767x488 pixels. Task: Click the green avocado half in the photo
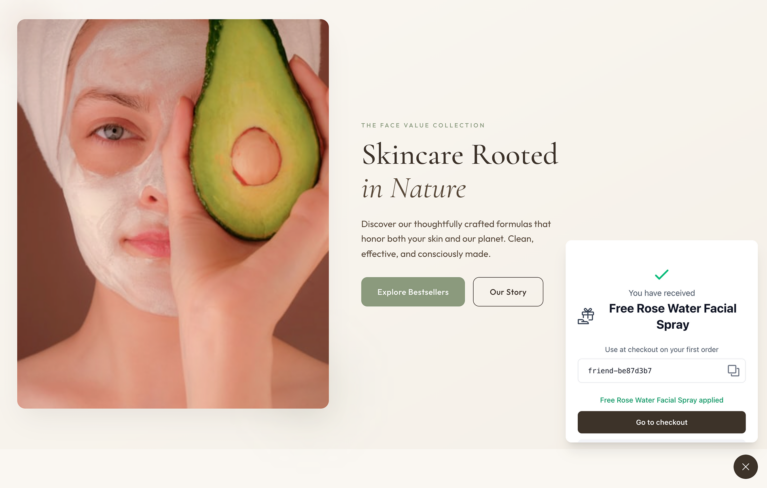point(254,127)
